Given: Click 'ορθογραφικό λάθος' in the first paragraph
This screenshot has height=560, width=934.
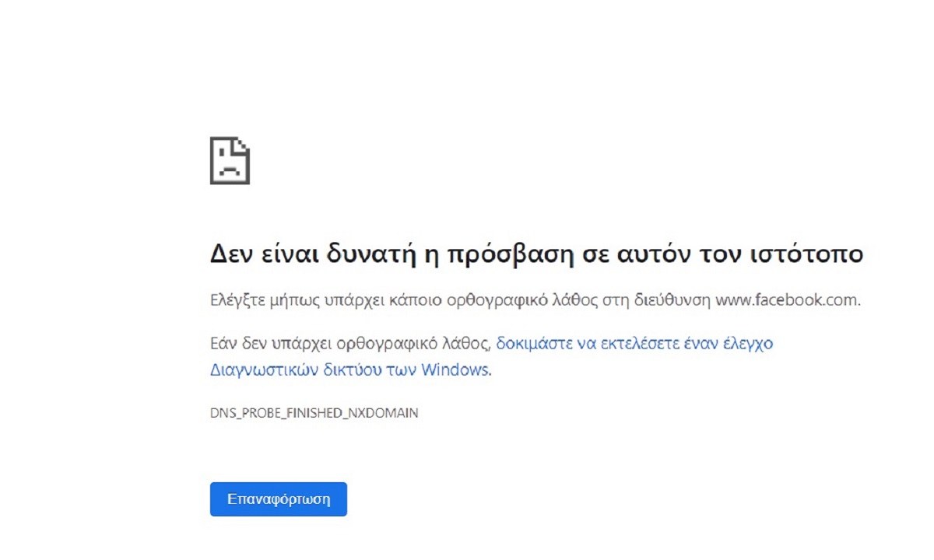Looking at the screenshot, I should [x=521, y=300].
